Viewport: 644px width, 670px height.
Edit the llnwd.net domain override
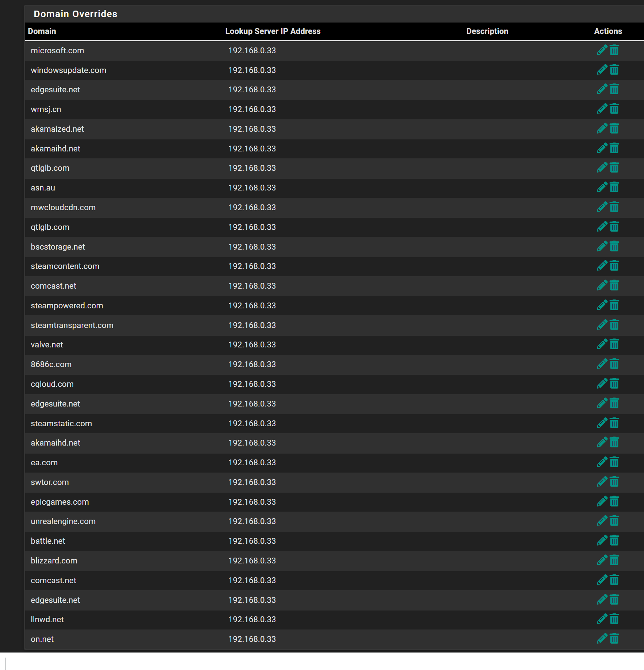click(x=602, y=619)
